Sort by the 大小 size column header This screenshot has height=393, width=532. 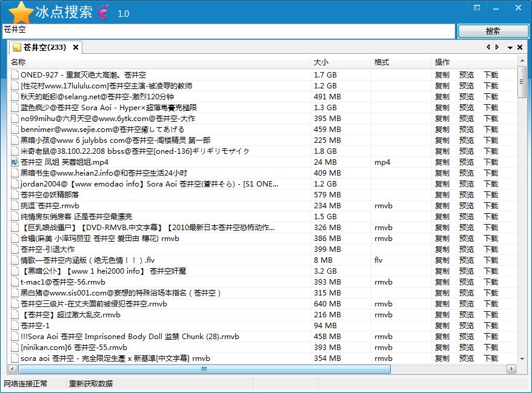(321, 62)
